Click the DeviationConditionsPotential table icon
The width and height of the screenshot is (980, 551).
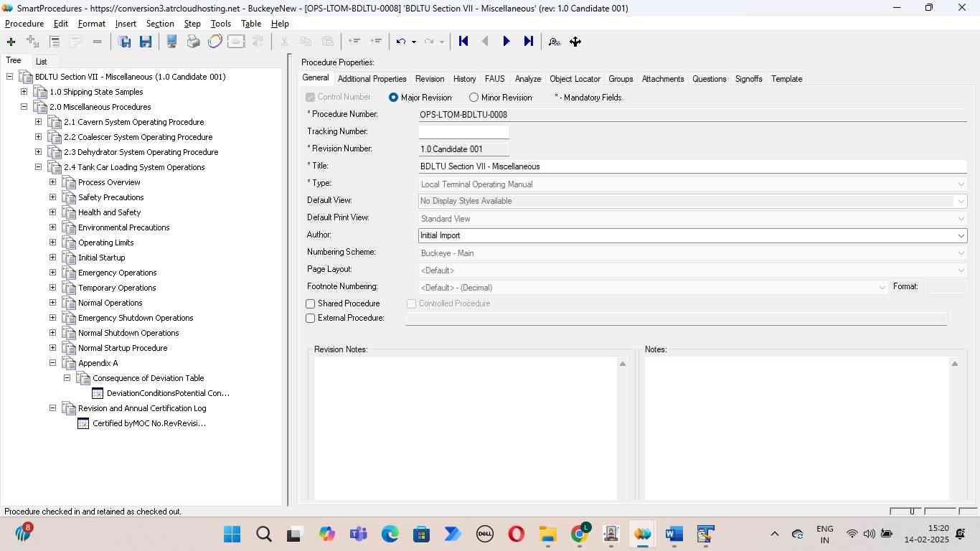pyautogui.click(x=98, y=393)
